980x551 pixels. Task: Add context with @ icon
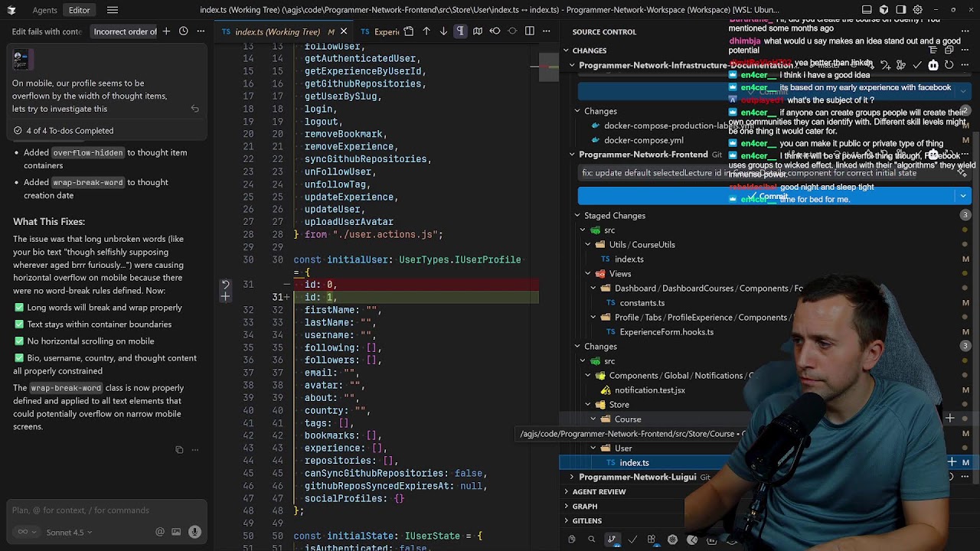[160, 532]
